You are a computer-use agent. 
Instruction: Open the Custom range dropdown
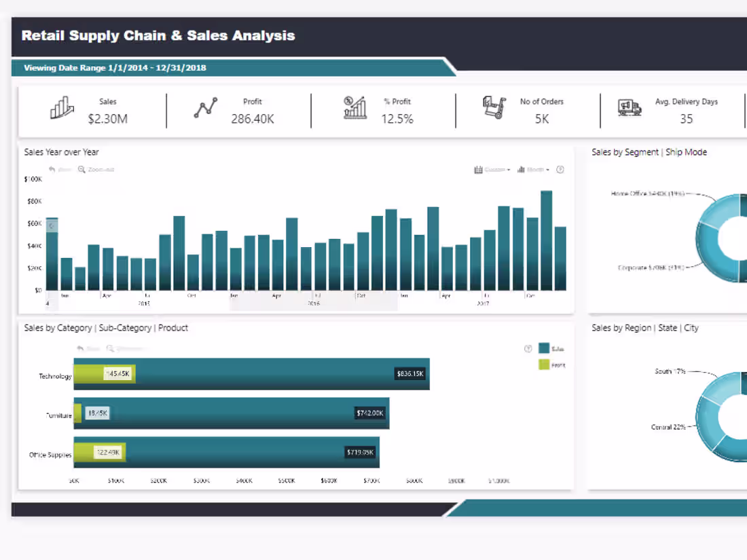tap(497, 169)
